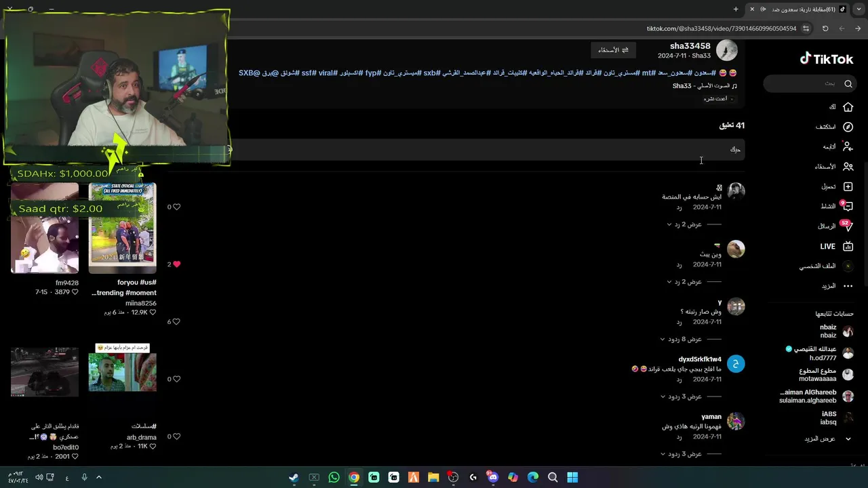Open Discord from the taskbar

click(493, 477)
